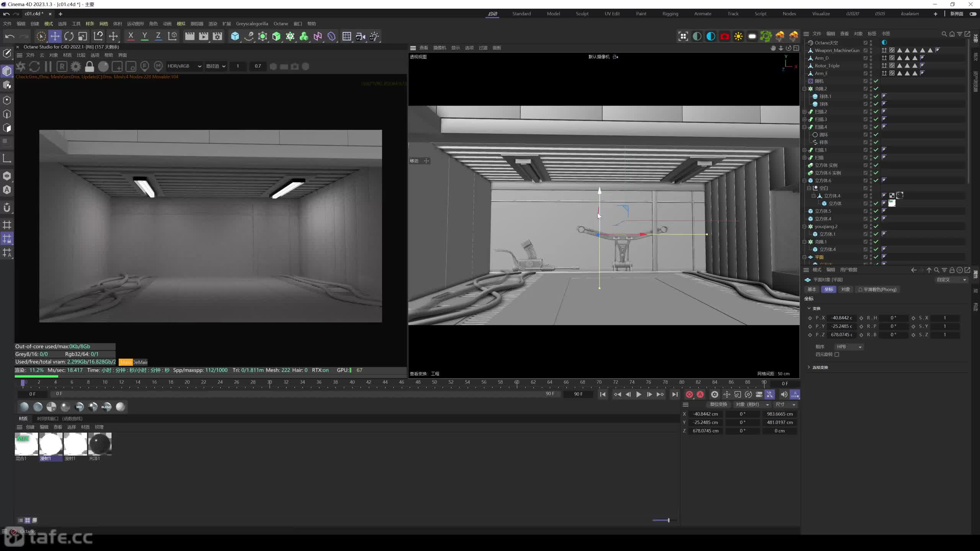980x551 pixels.
Task: Toggle the Y axis lock
Action: tap(144, 36)
